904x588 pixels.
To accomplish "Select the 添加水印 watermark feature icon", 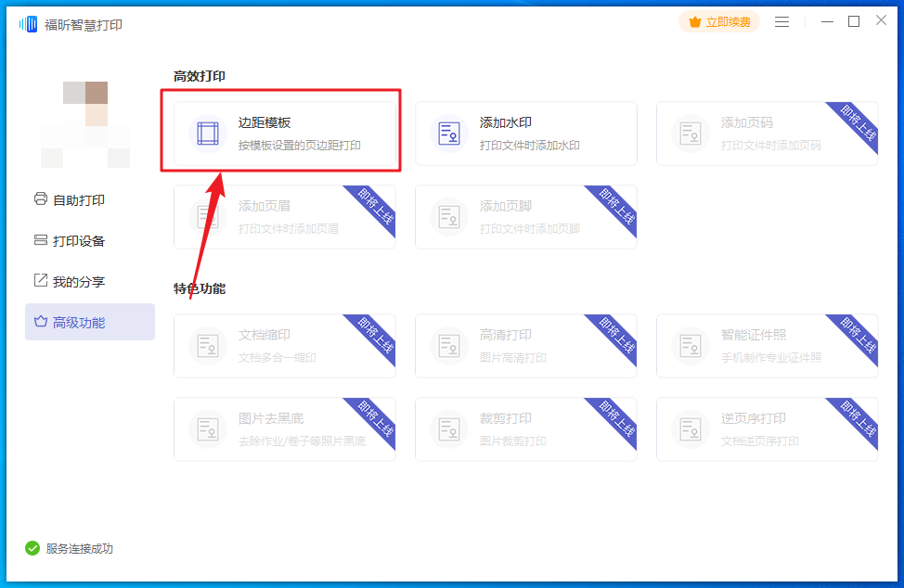I will 449,133.
